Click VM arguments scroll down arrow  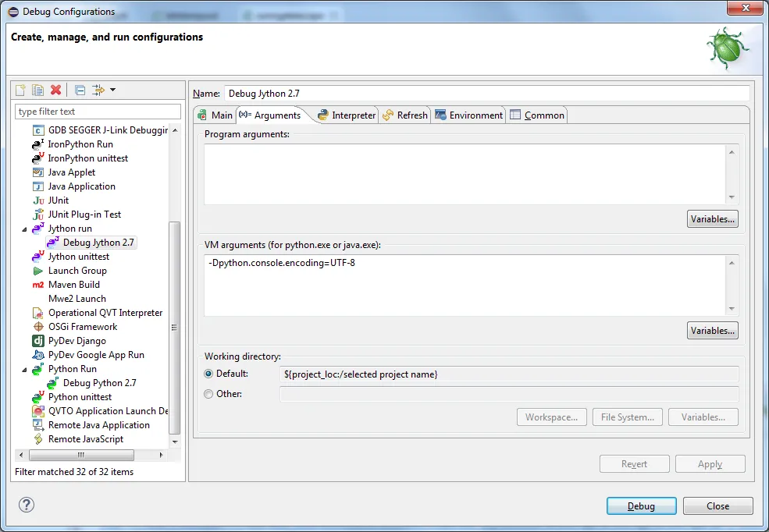pos(732,309)
